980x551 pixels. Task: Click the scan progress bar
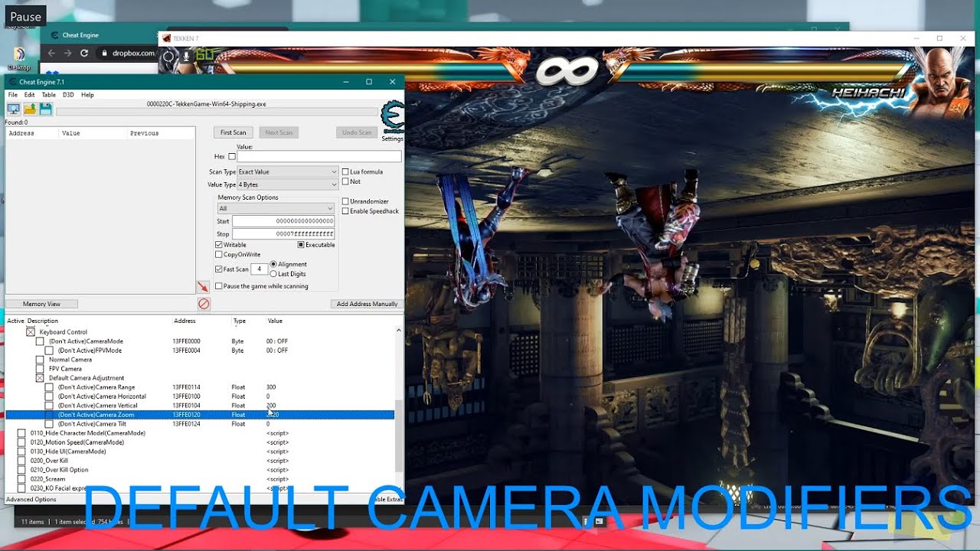tap(218, 112)
